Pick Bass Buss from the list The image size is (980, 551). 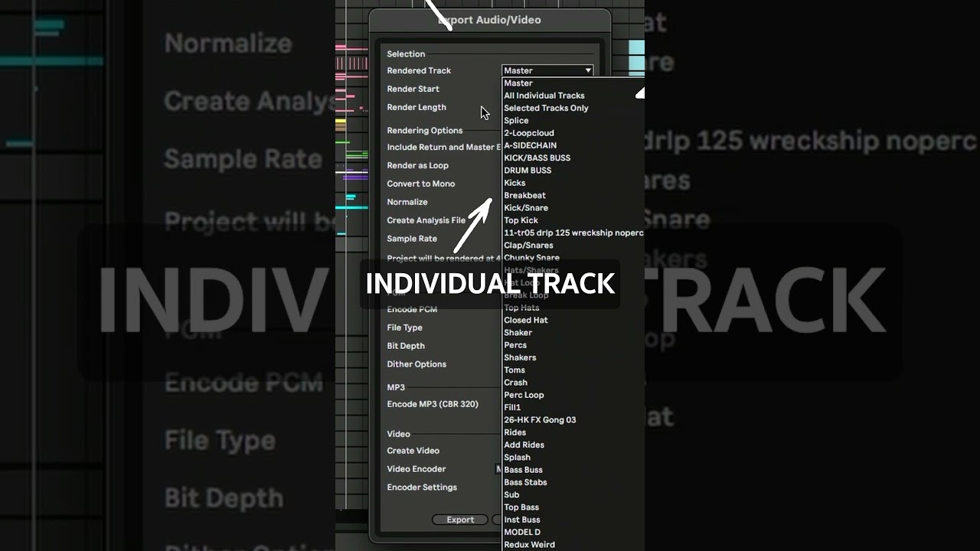(x=523, y=470)
